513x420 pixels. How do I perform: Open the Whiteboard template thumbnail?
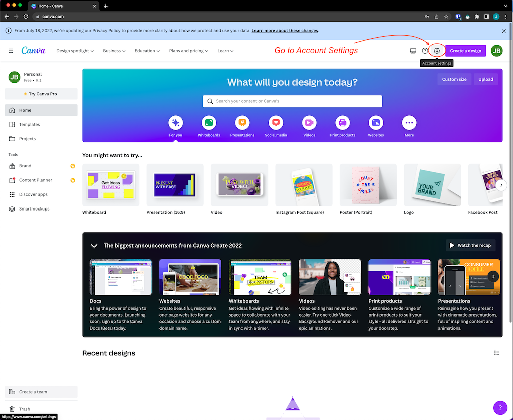111,185
